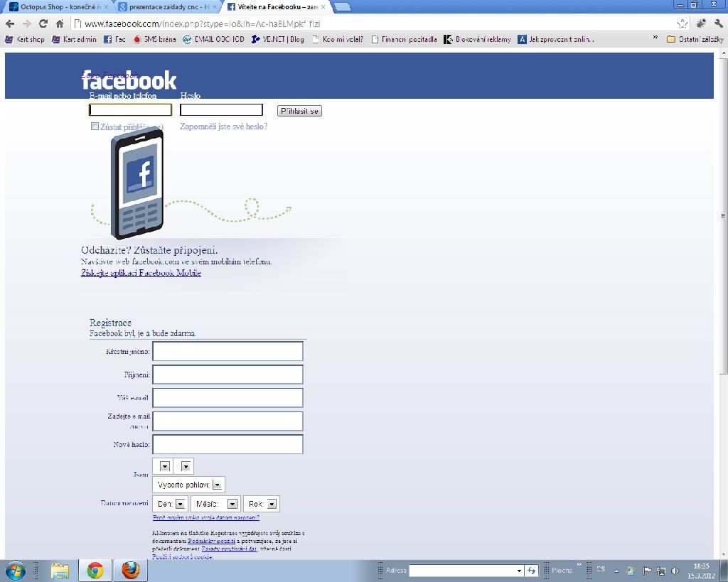Image resolution: width=728 pixels, height=582 pixels.
Task: Open the VD.NET | Blog bookmark
Action: click(278, 40)
